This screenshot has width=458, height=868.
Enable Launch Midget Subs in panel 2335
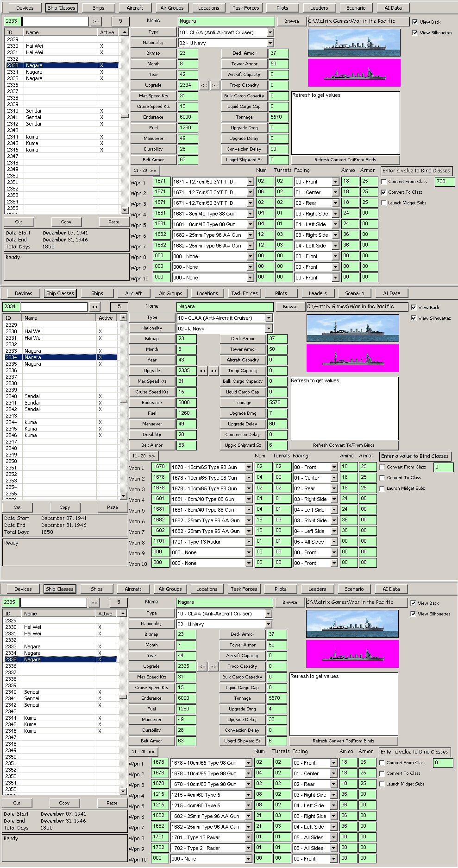coord(382,784)
